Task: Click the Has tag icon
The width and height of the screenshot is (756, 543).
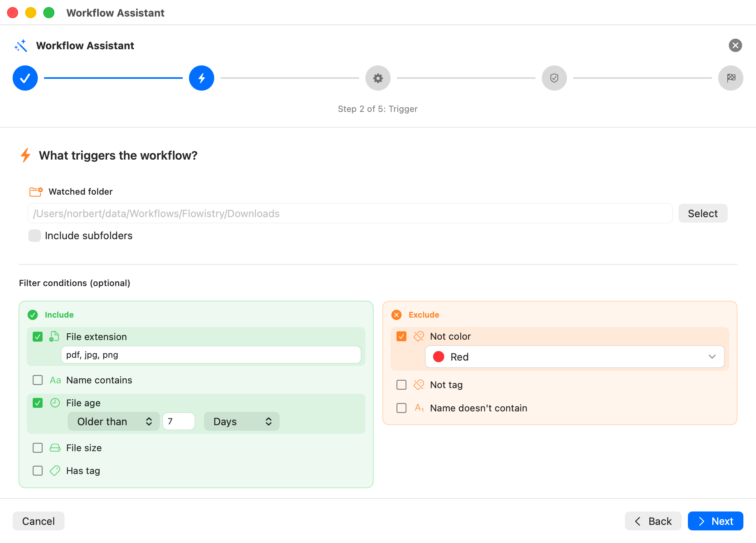Action: coord(55,470)
